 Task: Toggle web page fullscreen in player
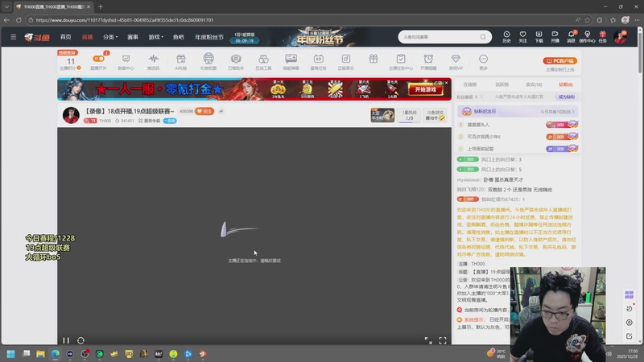click(x=428, y=340)
